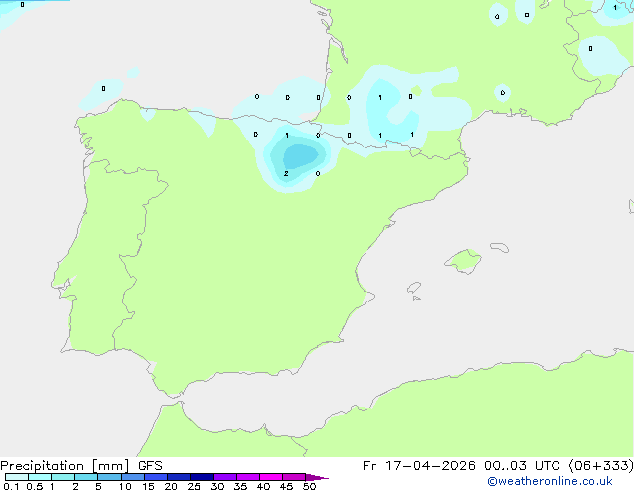Click the 'GFS' model label
The image size is (634, 490).
click(150, 466)
